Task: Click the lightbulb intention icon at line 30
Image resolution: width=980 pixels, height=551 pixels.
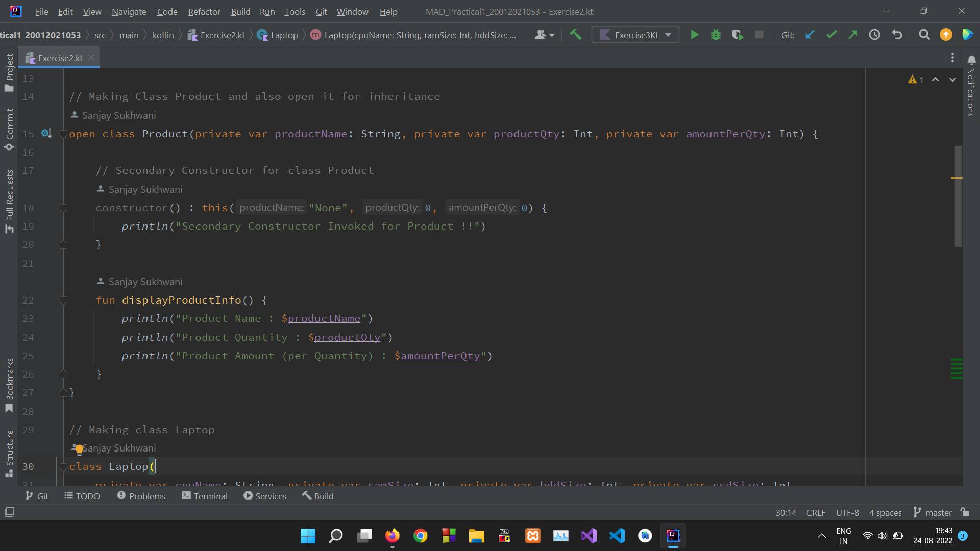Action: tap(79, 449)
